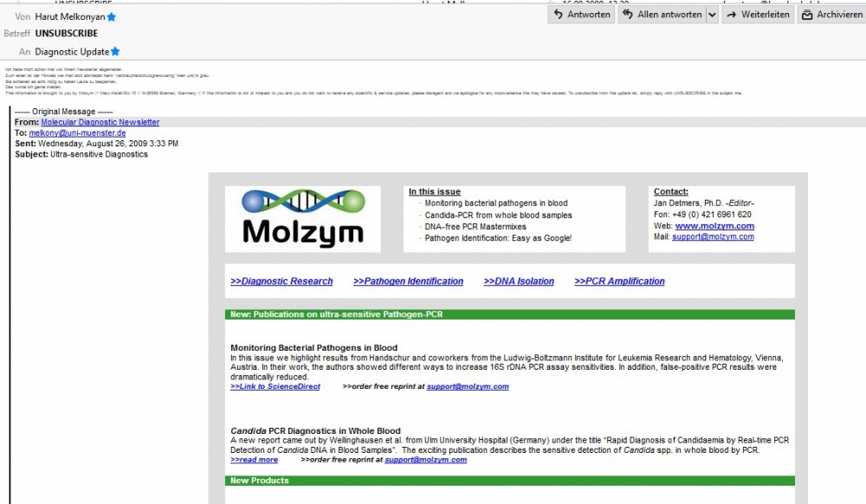Open the www.molzym.com web link
This screenshot has height=504, width=866.
pyautogui.click(x=714, y=226)
